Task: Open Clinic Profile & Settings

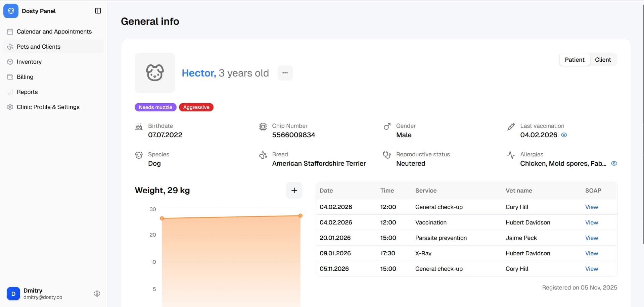Action: [48, 107]
